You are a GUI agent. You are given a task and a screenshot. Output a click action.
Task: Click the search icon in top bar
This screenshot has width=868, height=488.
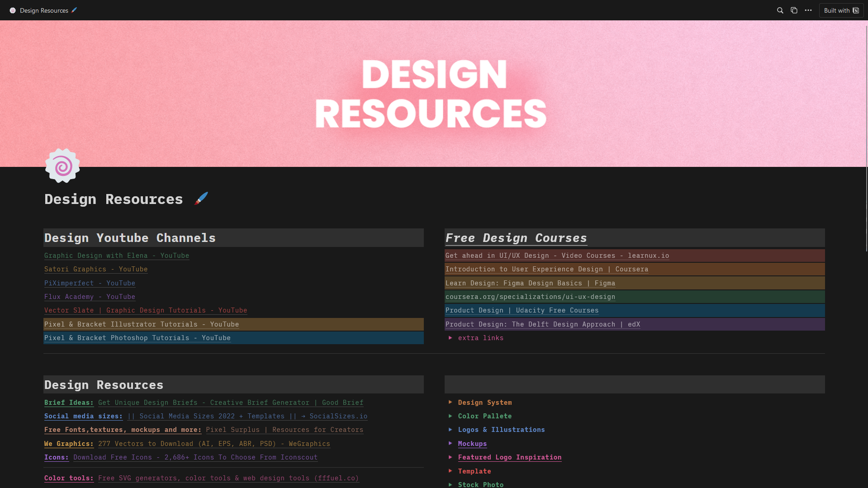pos(780,10)
